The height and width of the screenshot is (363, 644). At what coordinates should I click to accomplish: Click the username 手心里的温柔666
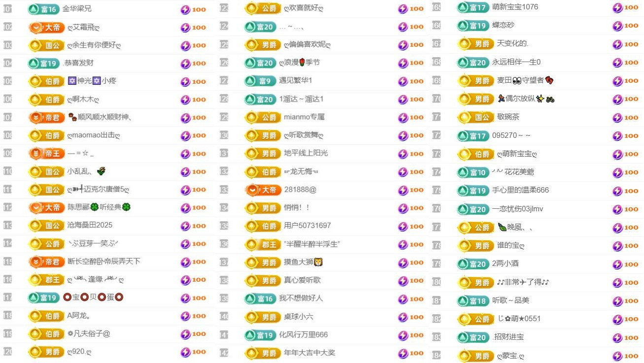click(520, 190)
